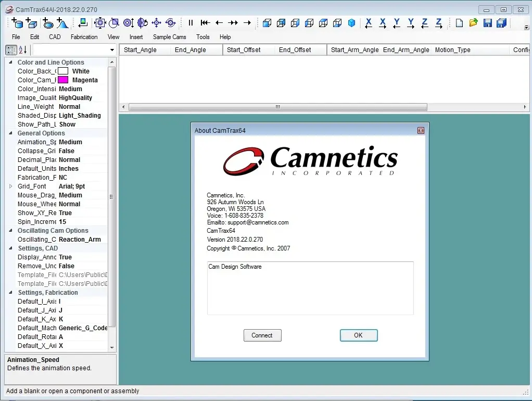Image resolution: width=532 pixels, height=401 pixels.
Task: Click the cube view icon with front face shaded
Action: click(267, 23)
